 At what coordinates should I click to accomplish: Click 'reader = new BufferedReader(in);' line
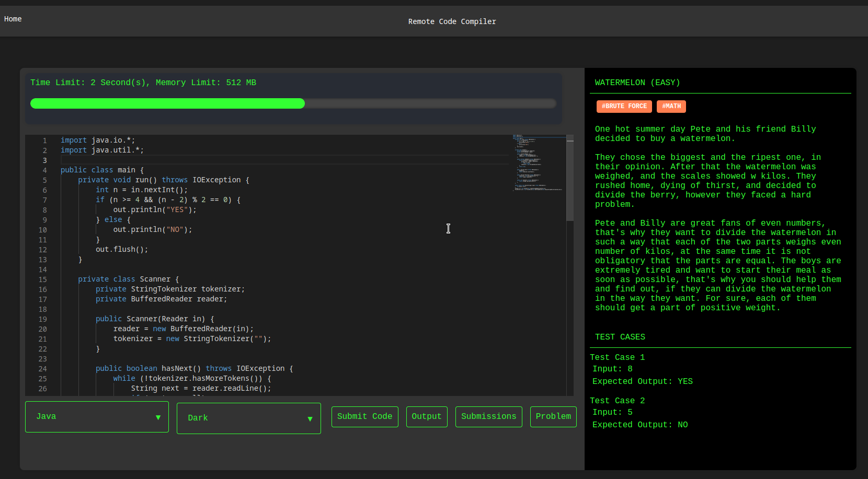click(184, 329)
